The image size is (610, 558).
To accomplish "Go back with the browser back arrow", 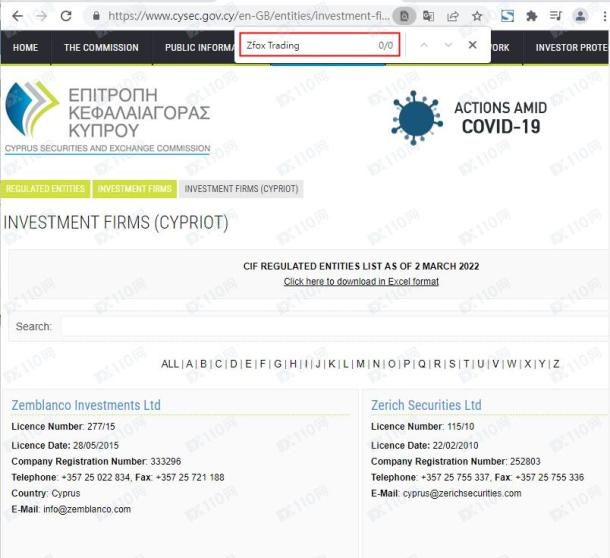I will click(18, 16).
